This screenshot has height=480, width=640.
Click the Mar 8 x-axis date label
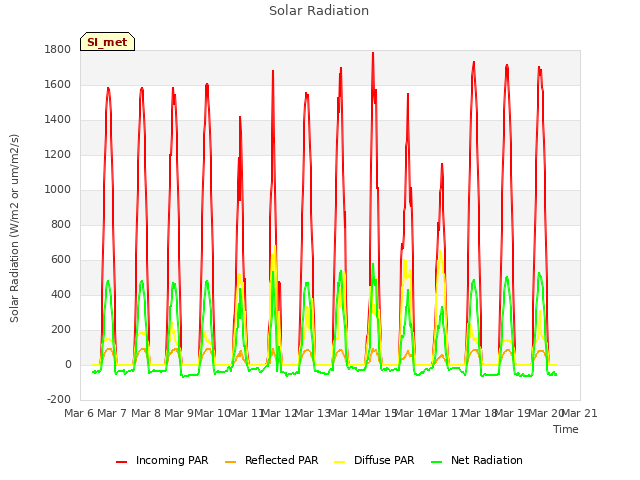(x=146, y=413)
